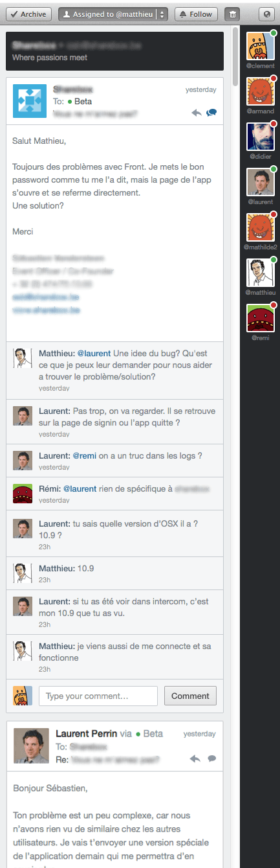Click the @laurent mention in Matthieu's comment

tap(94, 354)
